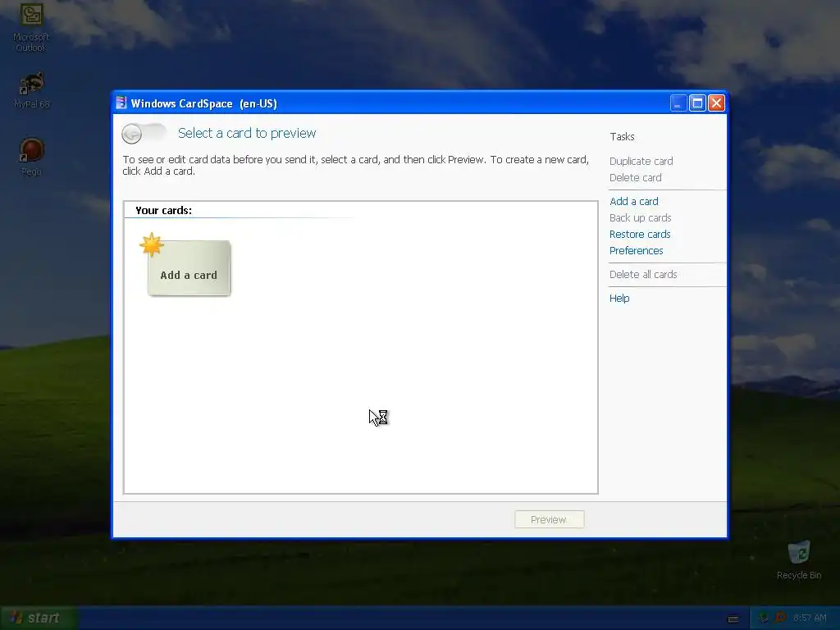Open the Start menu

point(39,618)
